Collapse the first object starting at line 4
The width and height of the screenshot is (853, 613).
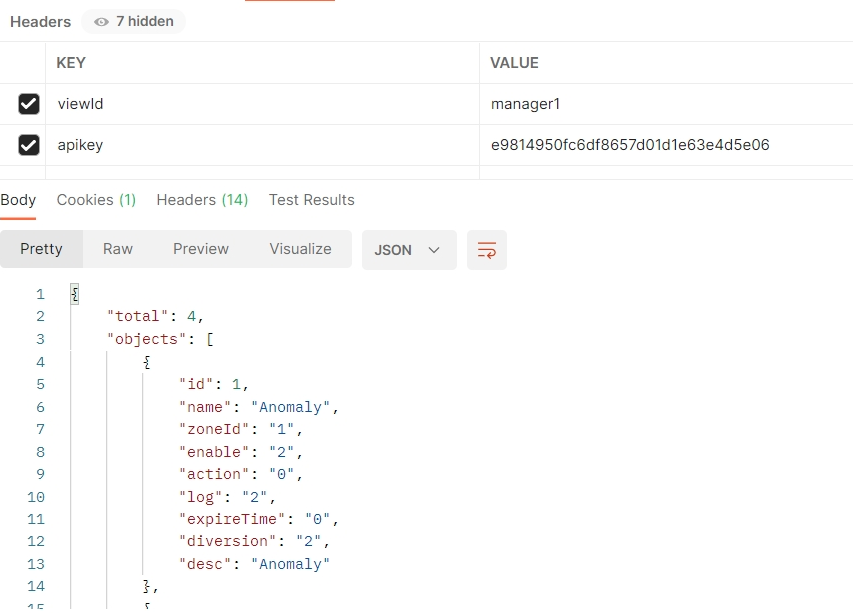pos(147,361)
